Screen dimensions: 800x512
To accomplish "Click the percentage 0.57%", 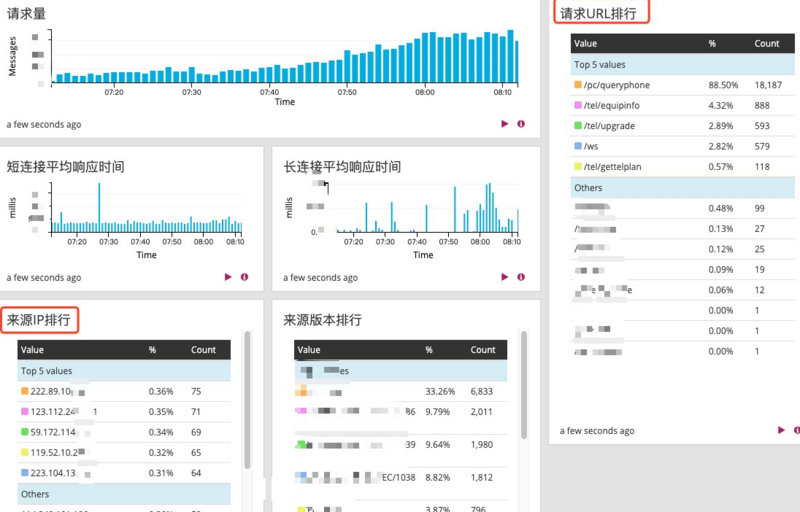I will click(x=720, y=167).
